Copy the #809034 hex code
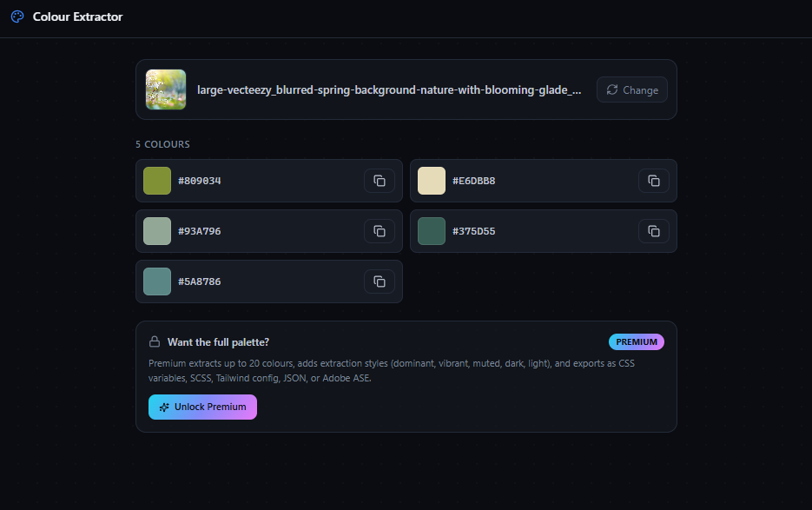812x510 pixels. click(x=380, y=181)
